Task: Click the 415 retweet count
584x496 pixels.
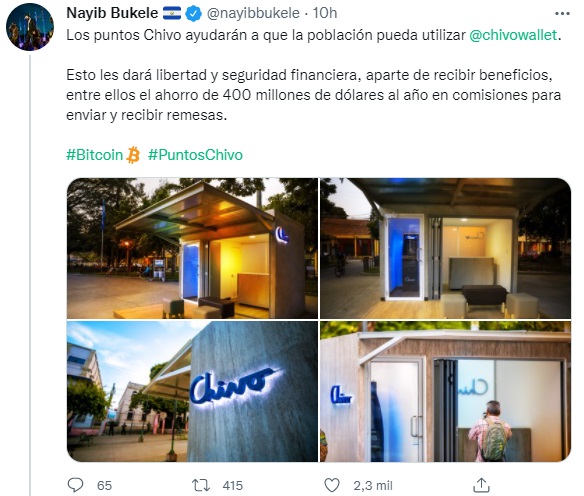Action: [x=232, y=486]
